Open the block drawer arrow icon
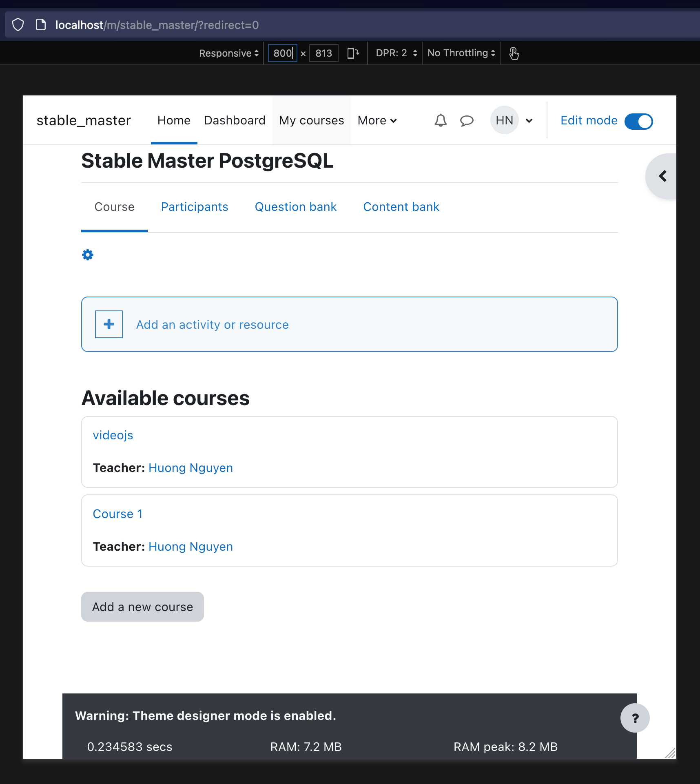This screenshot has height=784, width=700. [x=662, y=176]
